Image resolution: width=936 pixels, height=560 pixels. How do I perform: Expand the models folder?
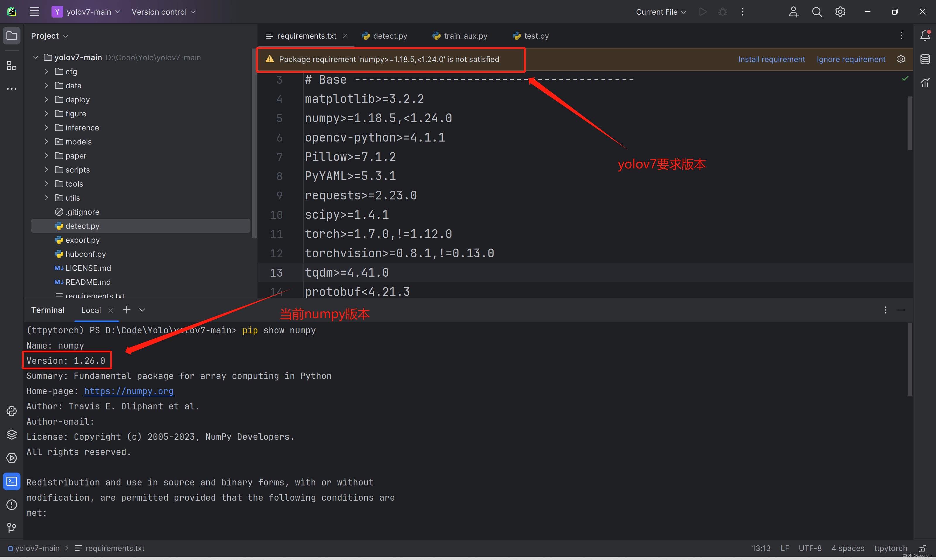tap(47, 142)
